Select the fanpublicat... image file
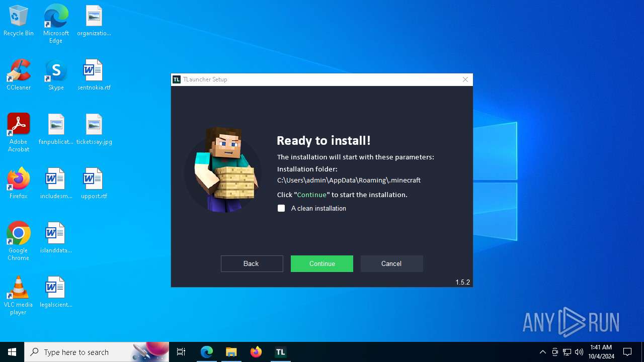Screen dimensions: 644x362 point(56,130)
